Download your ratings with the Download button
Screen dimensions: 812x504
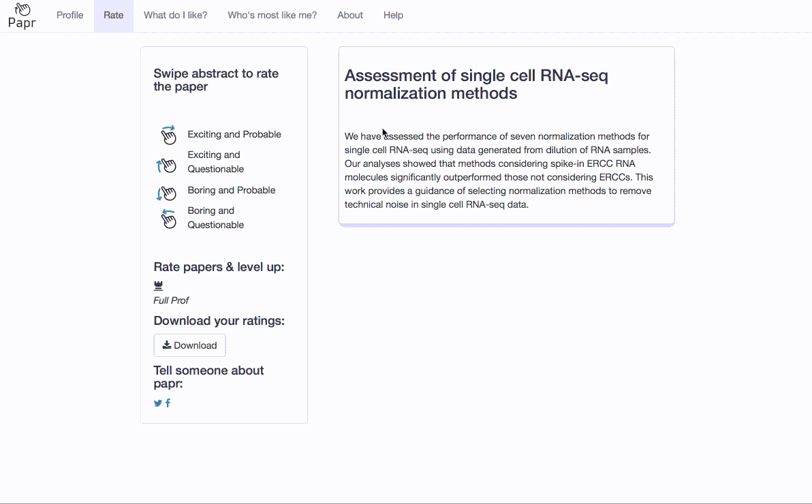189,345
